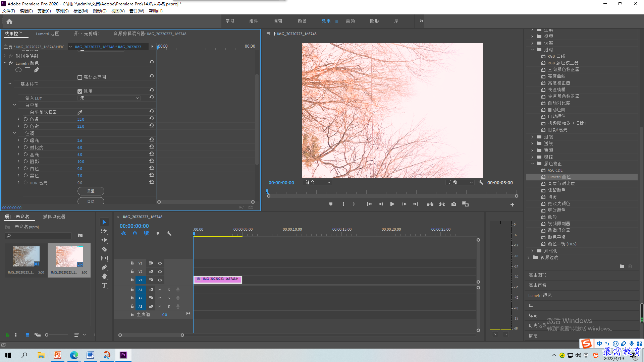Step forward one frame in program monitor
The height and width of the screenshot is (362, 644).
pos(404,204)
